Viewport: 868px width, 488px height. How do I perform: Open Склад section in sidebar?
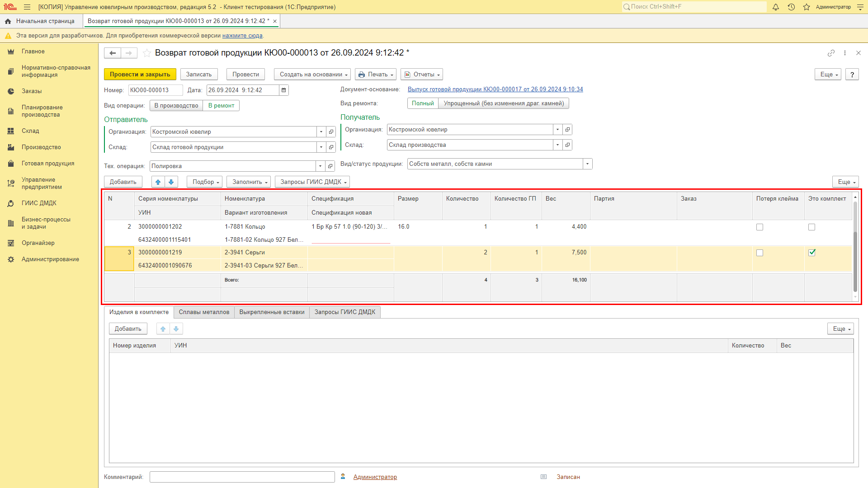[30, 131]
